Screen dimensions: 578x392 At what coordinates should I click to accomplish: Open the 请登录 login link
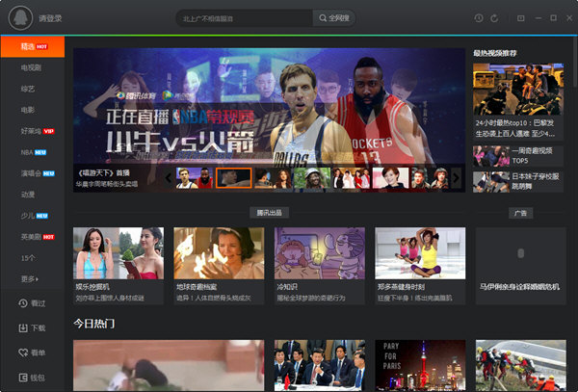50,18
